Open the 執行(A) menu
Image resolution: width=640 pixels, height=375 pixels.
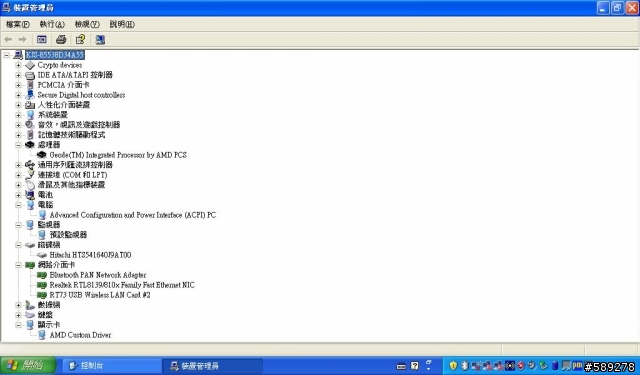click(52, 24)
